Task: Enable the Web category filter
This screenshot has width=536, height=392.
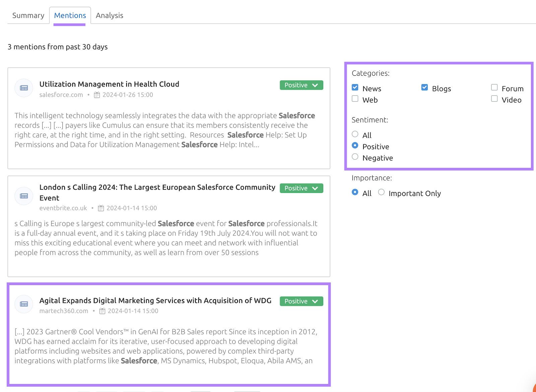Action: 355,99
